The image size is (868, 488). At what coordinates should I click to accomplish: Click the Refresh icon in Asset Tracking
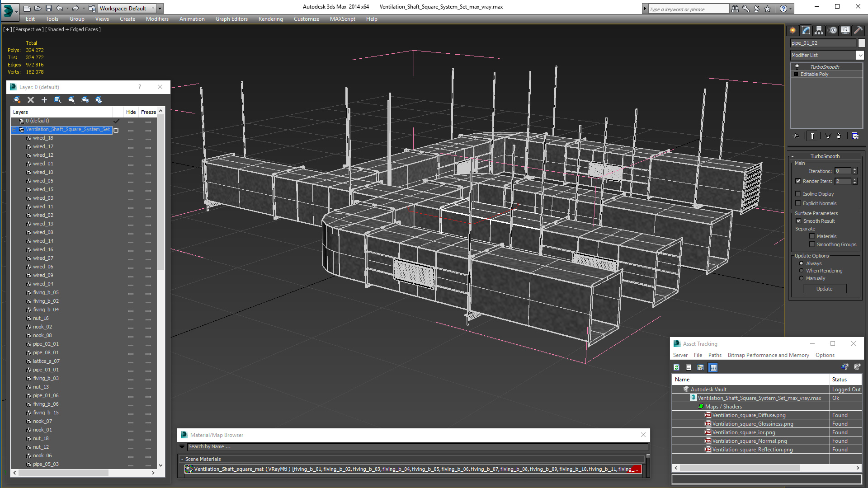pos(677,367)
